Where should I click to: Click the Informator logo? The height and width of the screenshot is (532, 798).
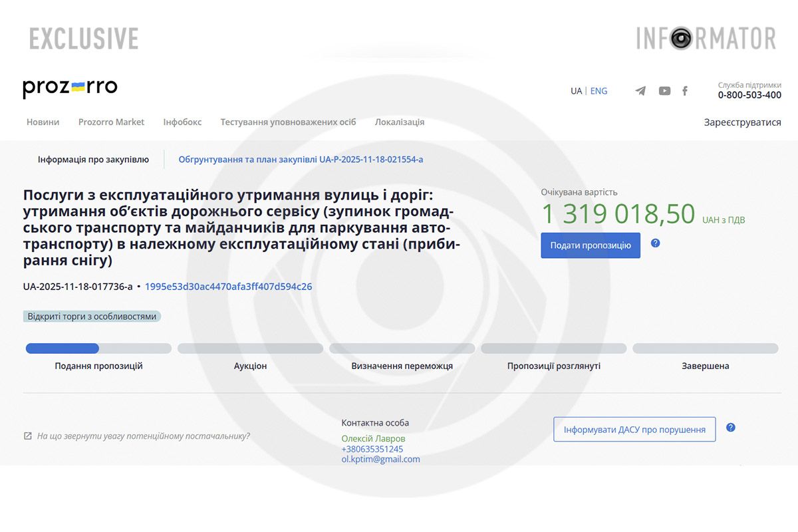[x=706, y=38]
